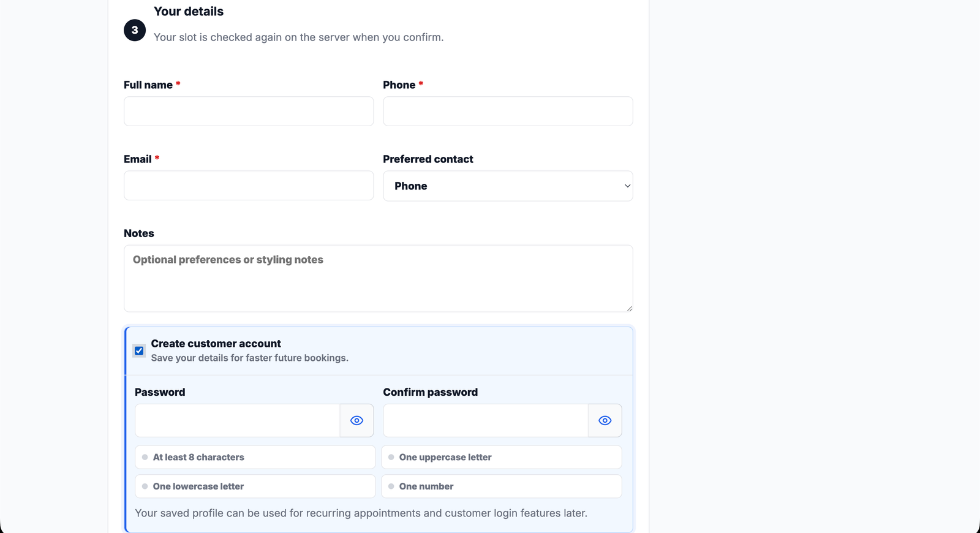Click the 'Your details' heading
This screenshot has width=980, height=533.
(x=189, y=12)
